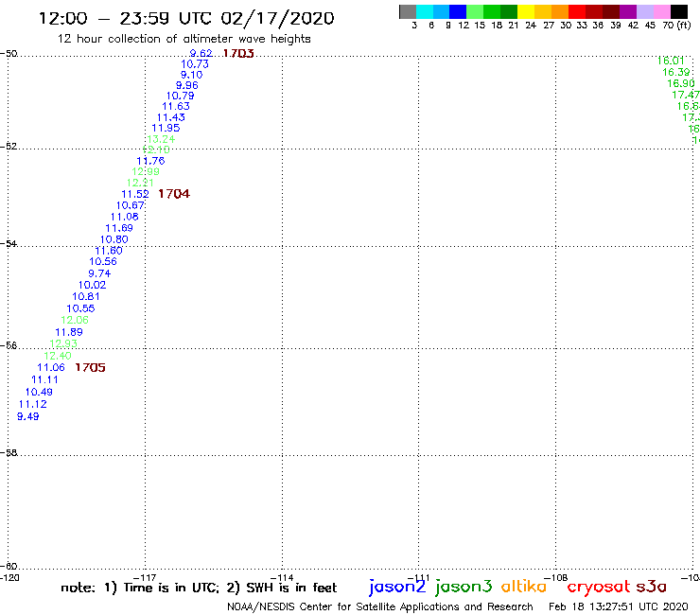Click the 10.02 wave height value
The width and height of the screenshot is (700, 615).
click(92, 285)
